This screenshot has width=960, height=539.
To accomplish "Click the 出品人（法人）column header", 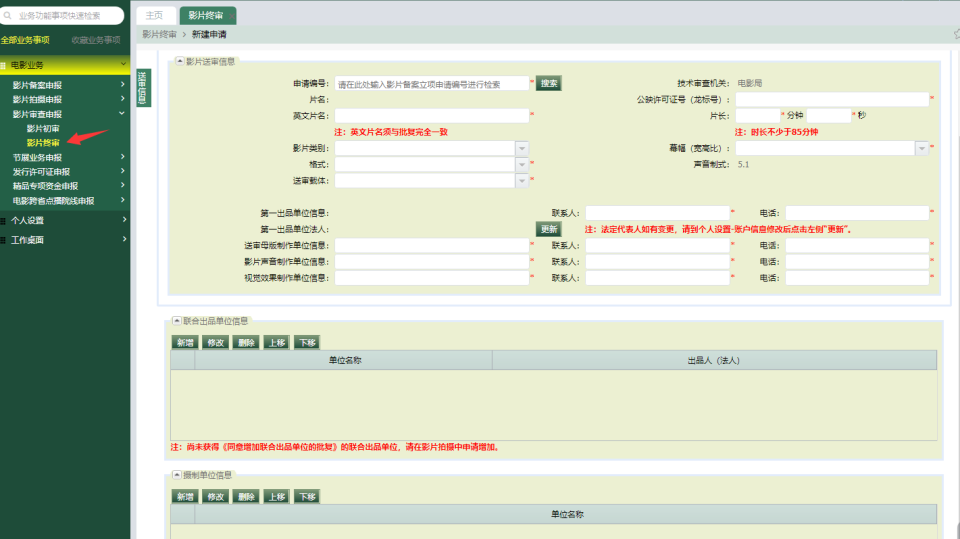I will pyautogui.click(x=714, y=360).
